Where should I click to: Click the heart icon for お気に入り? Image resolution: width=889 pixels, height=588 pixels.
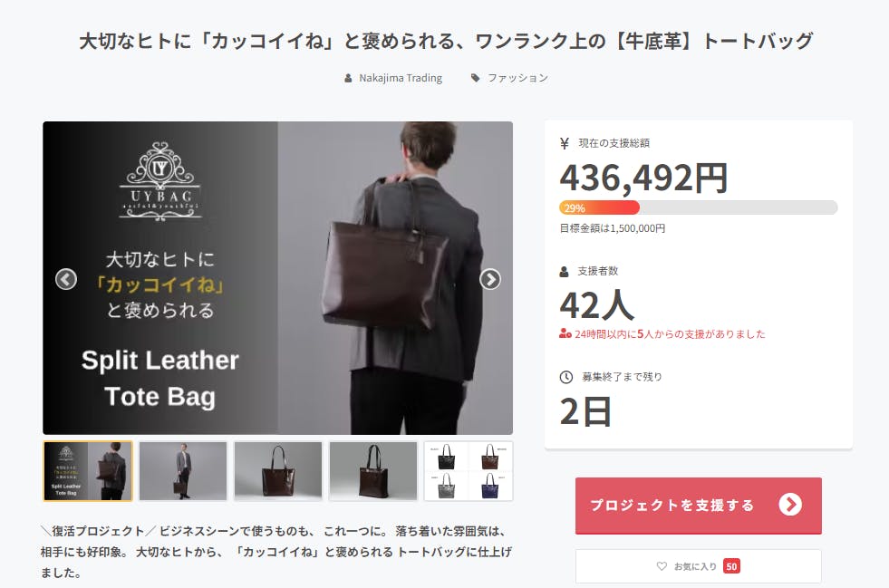coord(662,566)
